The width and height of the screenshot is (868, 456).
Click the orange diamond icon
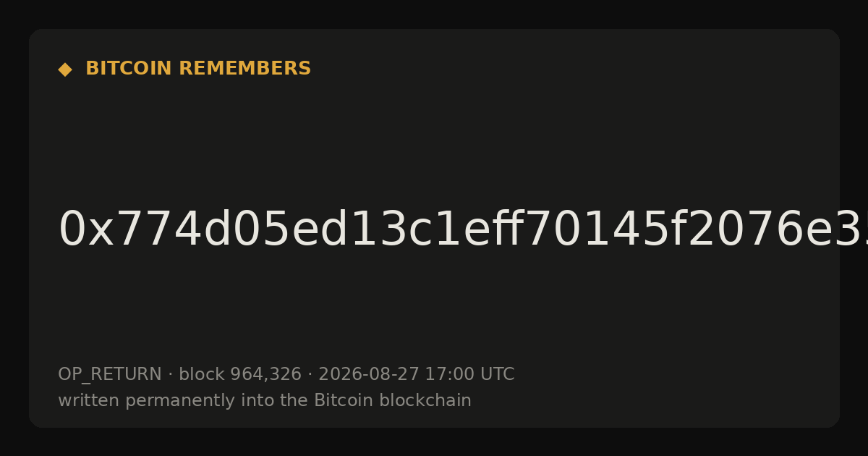pyautogui.click(x=65, y=69)
